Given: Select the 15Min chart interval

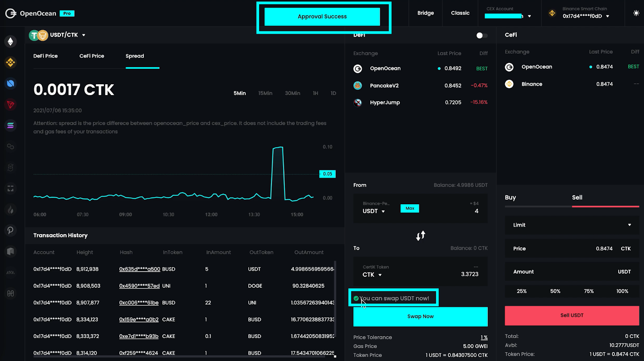Looking at the screenshot, I should click(x=265, y=93).
